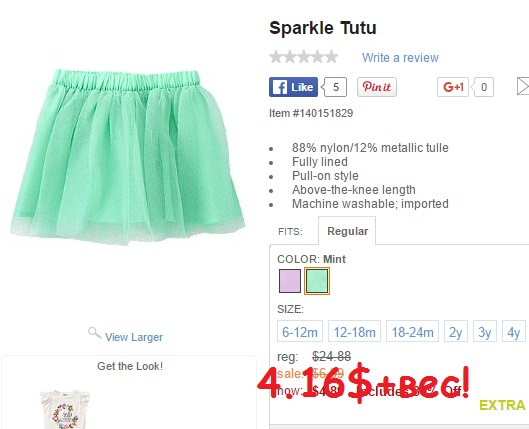The height and width of the screenshot is (429, 529).
Task: Select the mint color swatch
Action: [317, 281]
